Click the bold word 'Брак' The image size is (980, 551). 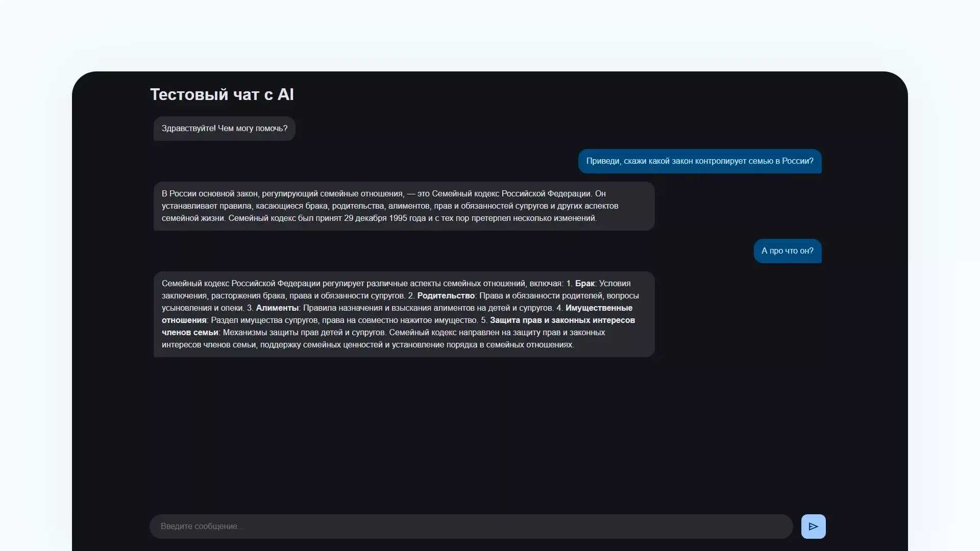click(584, 284)
